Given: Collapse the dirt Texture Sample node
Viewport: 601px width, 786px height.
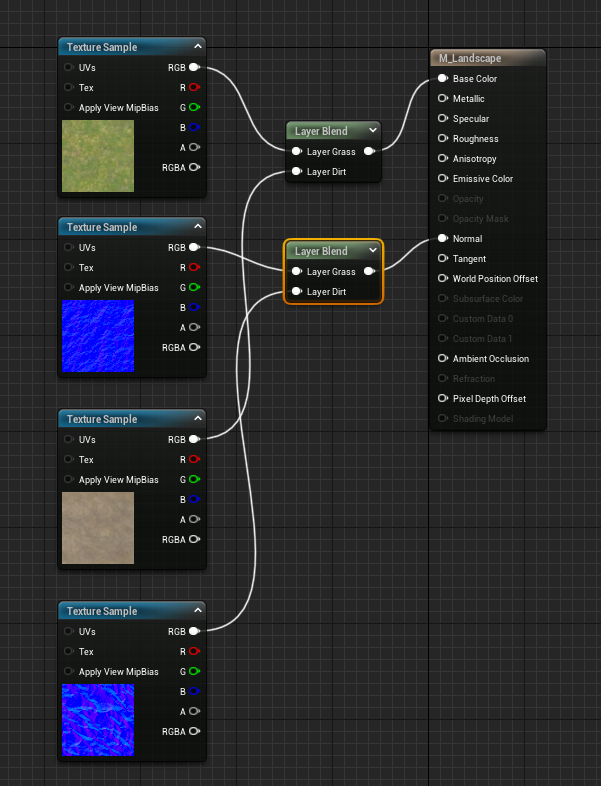Looking at the screenshot, I should pos(198,419).
